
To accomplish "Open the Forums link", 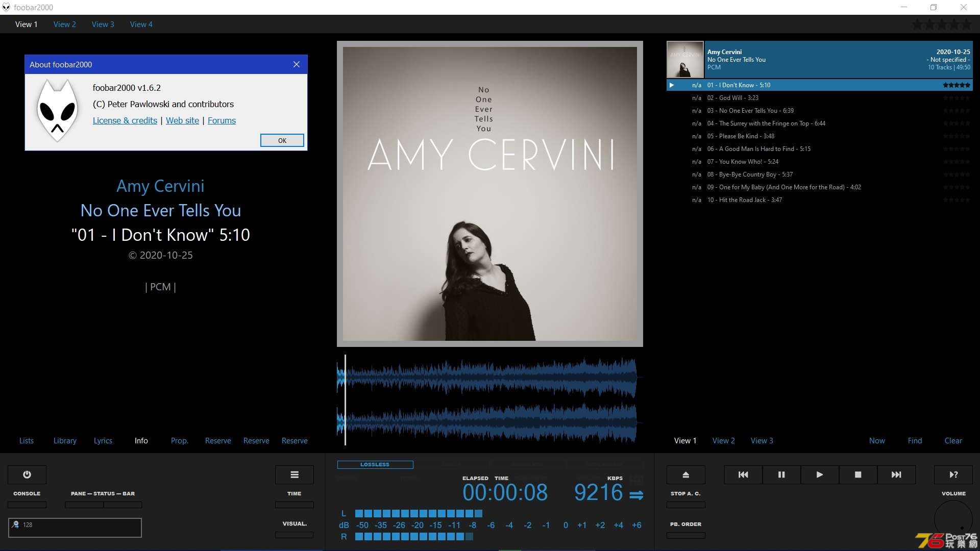I will pos(222,120).
